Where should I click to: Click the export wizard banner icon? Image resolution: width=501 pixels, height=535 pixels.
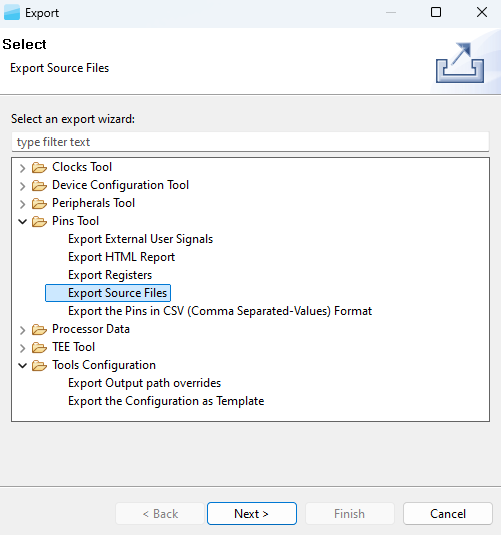[460, 62]
